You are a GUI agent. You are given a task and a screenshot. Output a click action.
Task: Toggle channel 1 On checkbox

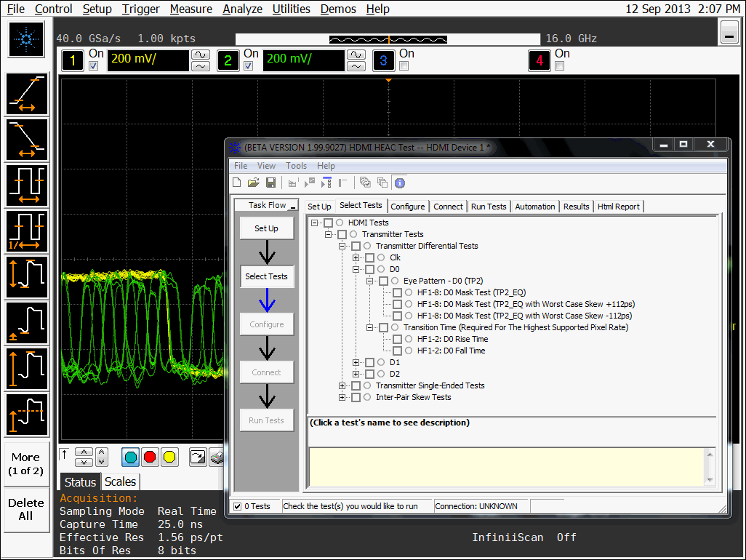coord(93,66)
